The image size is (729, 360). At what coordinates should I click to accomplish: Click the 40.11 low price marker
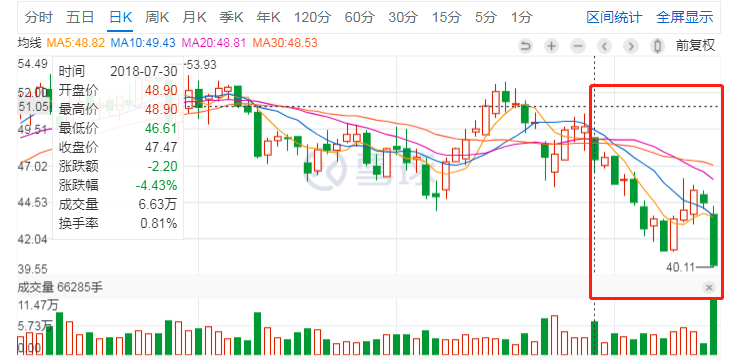680,267
